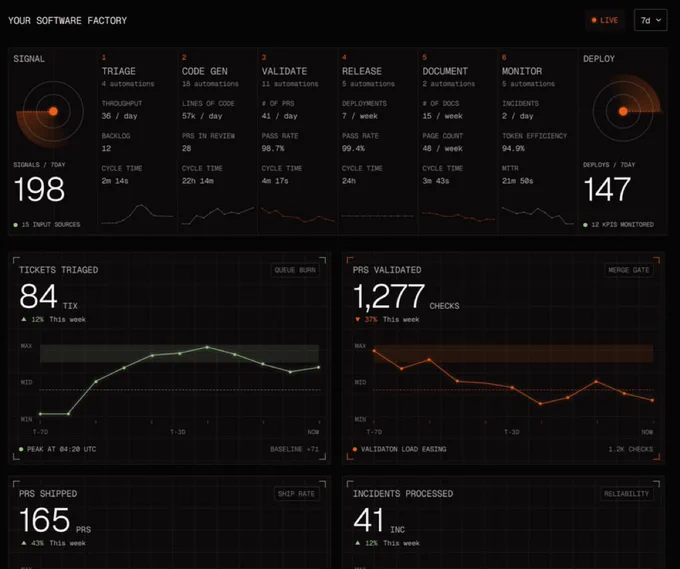
Task: Click the LIVE status indicator
Action: pyautogui.click(x=605, y=20)
